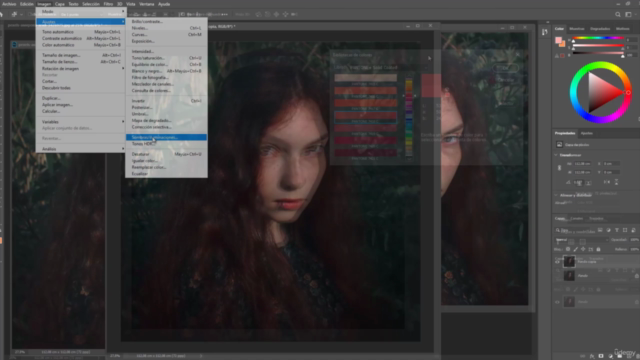Viewport: 640px width, 360px height.
Task: Open the Filtro menu
Action: [108, 4]
